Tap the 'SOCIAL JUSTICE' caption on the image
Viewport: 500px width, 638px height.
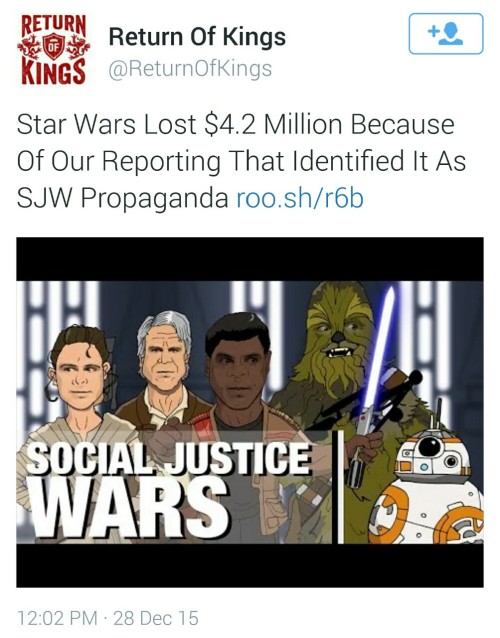(168, 458)
